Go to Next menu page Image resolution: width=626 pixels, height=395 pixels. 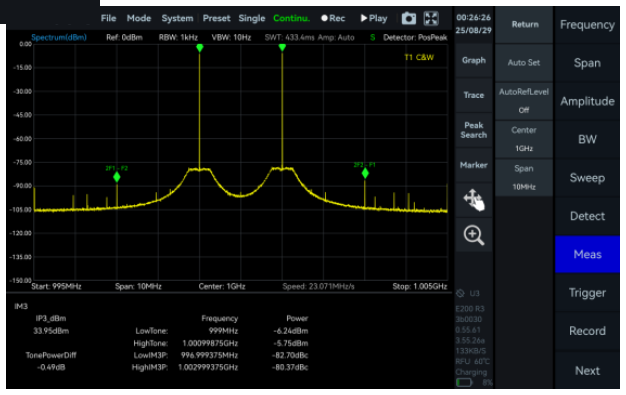click(587, 371)
